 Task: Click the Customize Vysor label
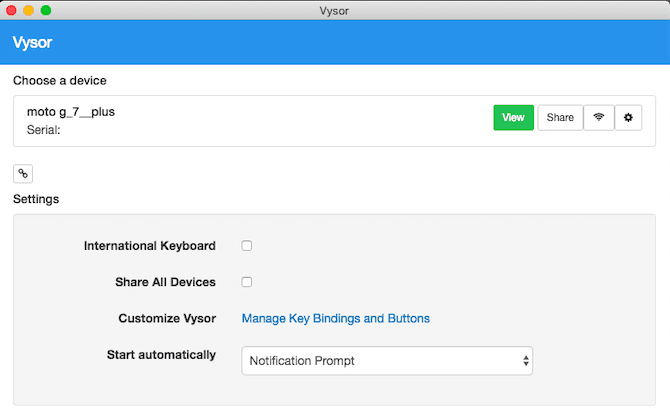167,319
